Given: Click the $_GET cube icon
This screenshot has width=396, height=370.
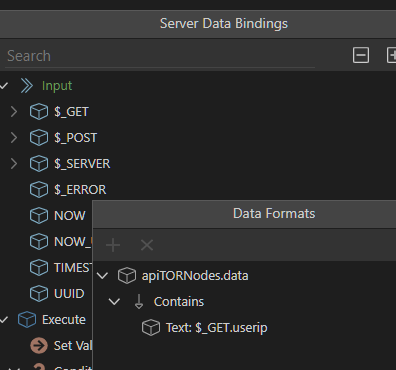Looking at the screenshot, I should 39,112.
